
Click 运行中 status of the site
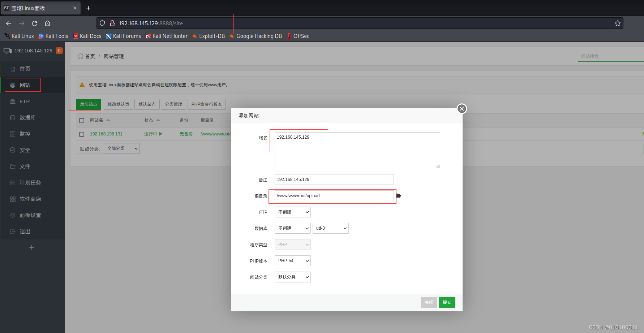[153, 134]
